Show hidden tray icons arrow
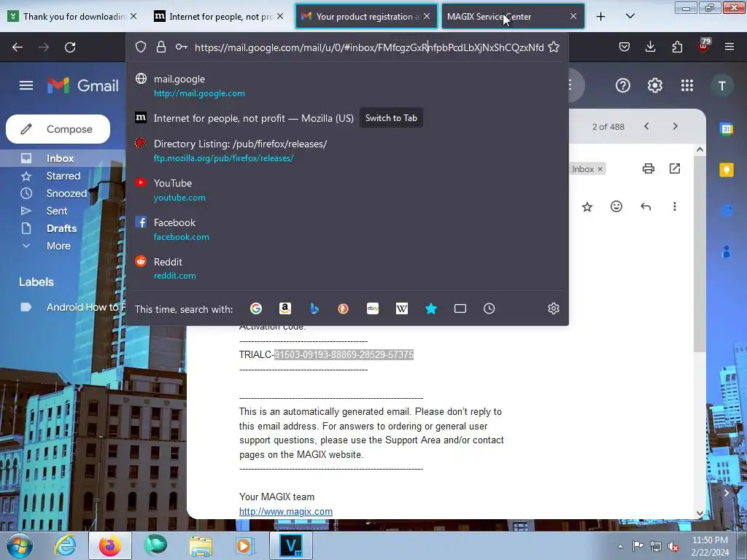Viewport: 747px width, 560px height. [620, 546]
